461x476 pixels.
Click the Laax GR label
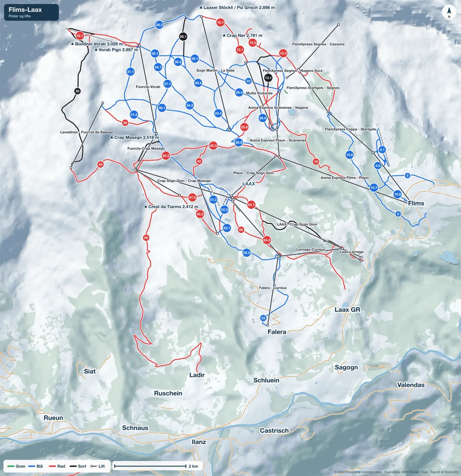347,310
